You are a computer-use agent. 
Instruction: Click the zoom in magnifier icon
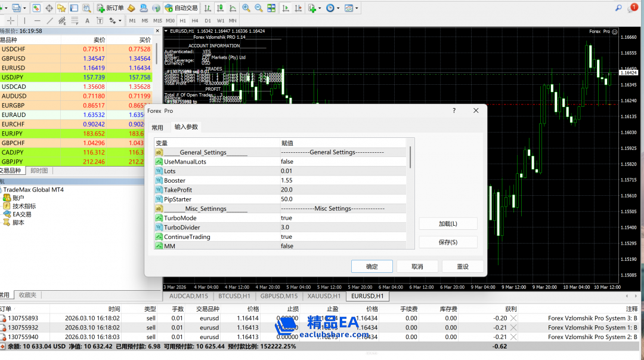(246, 8)
